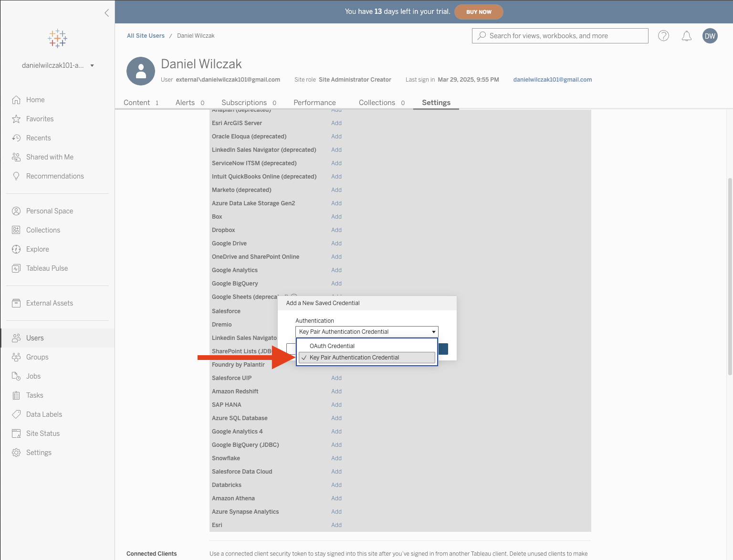Add Snowflake credential
733x560 pixels.
click(x=336, y=458)
